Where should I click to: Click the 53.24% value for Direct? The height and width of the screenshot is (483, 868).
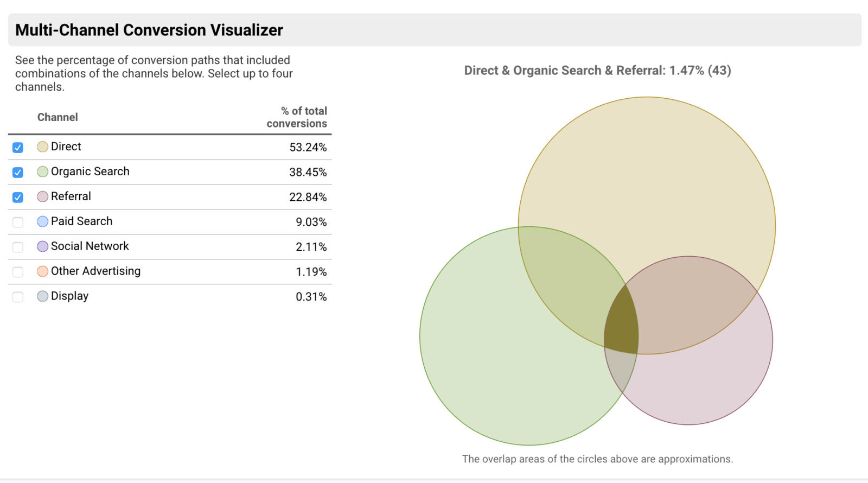tap(307, 146)
